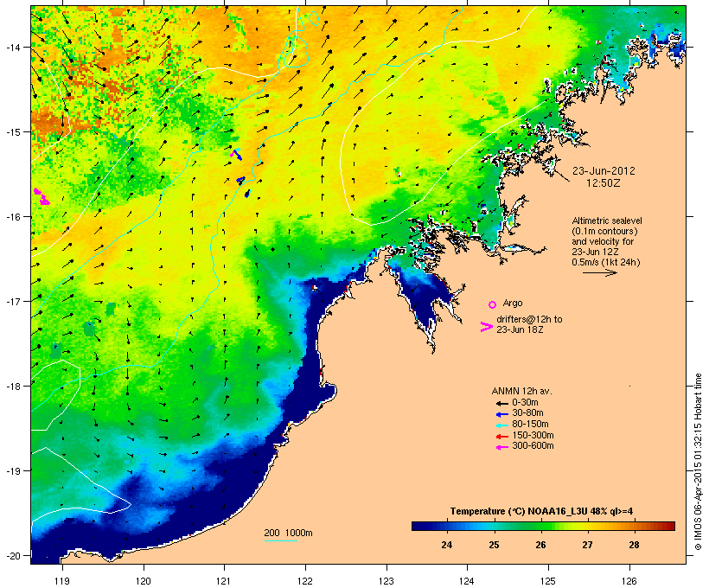Viewport: 709px width, 588px height.
Task: Click the IMOS copyright timestamp text
Action: (x=698, y=462)
